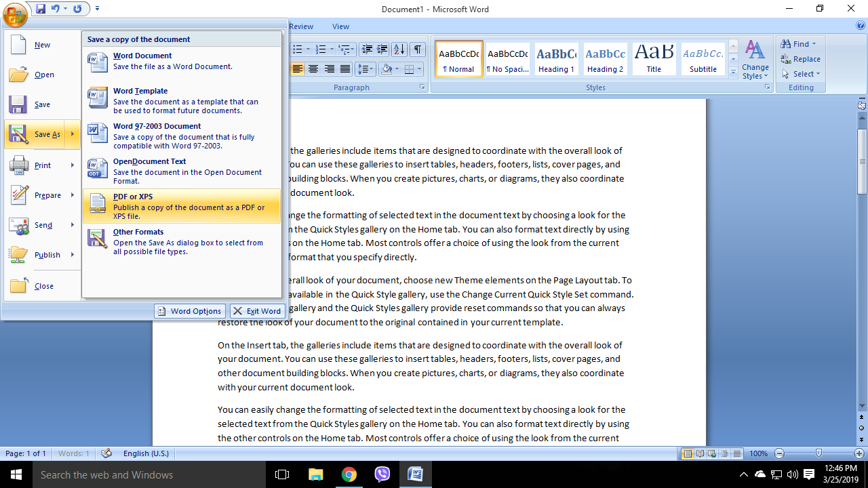Expand the Save As submenu arrow
Image resolution: width=868 pixels, height=488 pixels.
[x=73, y=134]
